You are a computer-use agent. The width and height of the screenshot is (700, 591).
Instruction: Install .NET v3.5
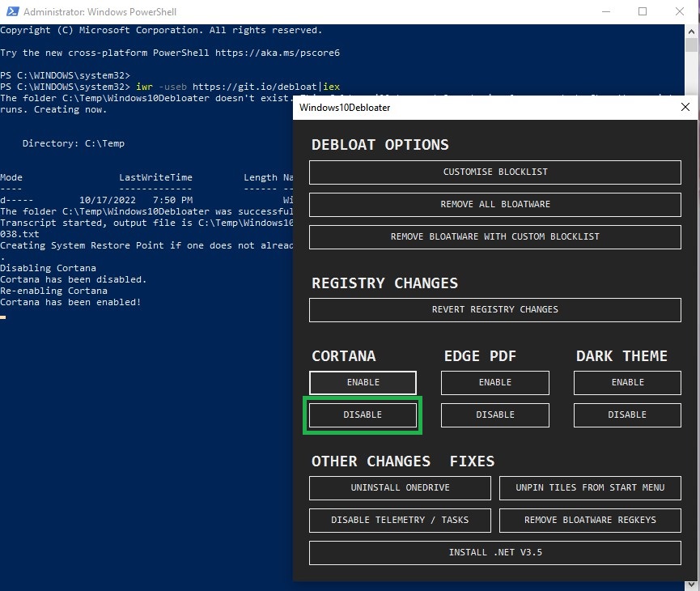494,552
